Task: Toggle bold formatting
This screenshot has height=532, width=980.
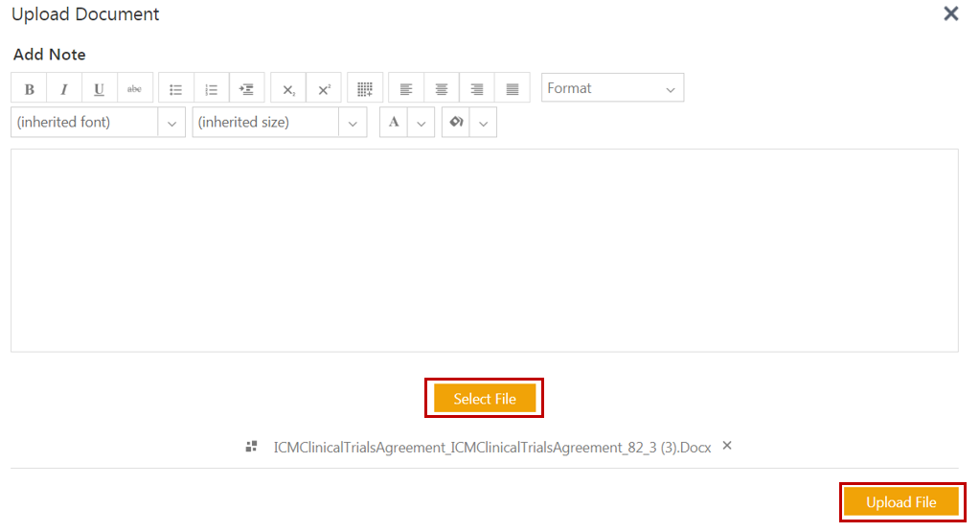Action: [x=29, y=89]
